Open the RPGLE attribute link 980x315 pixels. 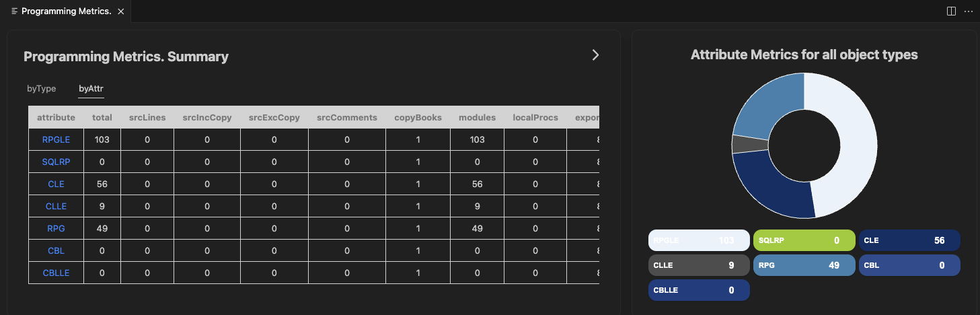click(x=56, y=139)
